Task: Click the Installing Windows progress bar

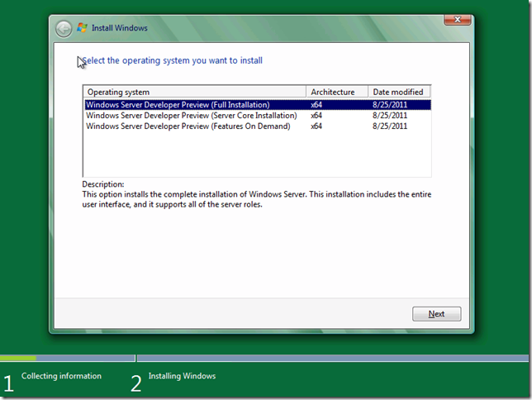Action: point(332,358)
